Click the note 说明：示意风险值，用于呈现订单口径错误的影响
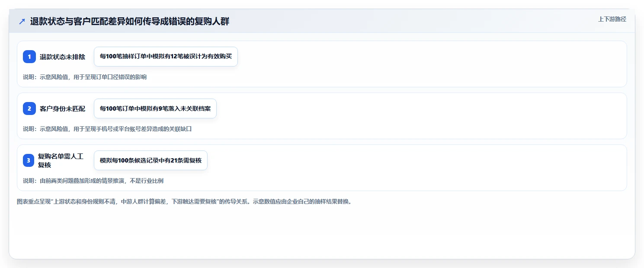The height and width of the screenshot is (268, 644). pyautogui.click(x=85, y=77)
